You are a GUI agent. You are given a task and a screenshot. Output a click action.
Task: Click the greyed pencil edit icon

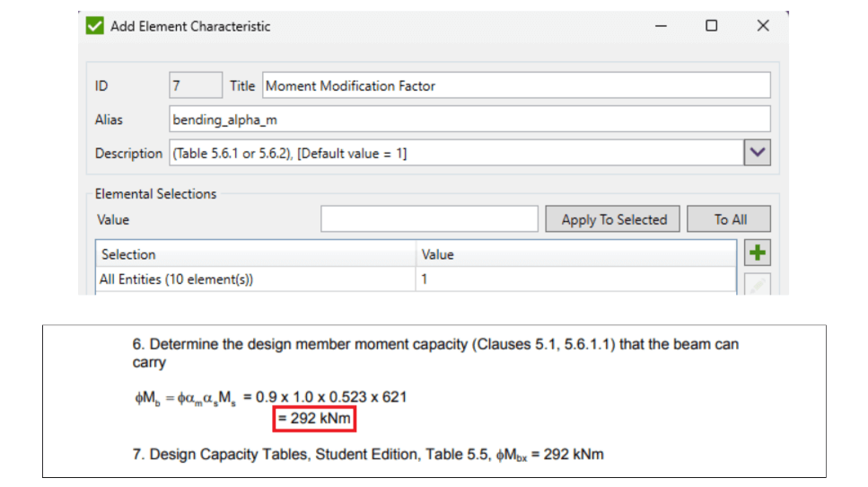tap(758, 284)
